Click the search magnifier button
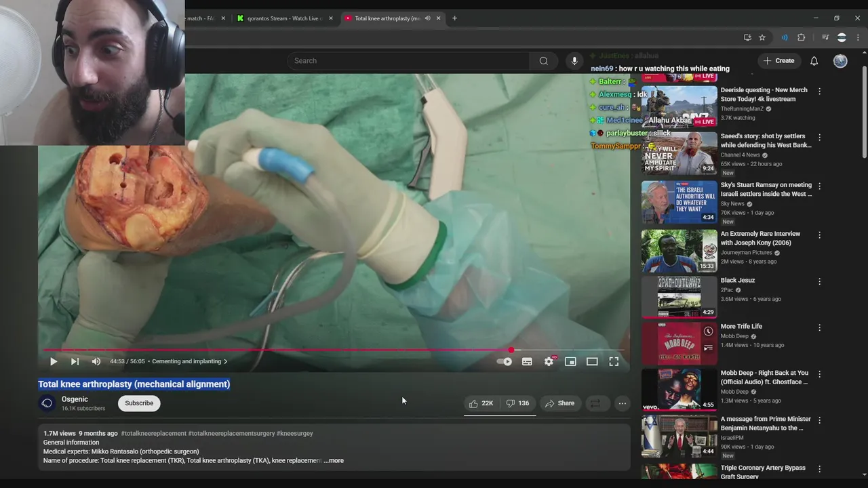 coord(544,61)
